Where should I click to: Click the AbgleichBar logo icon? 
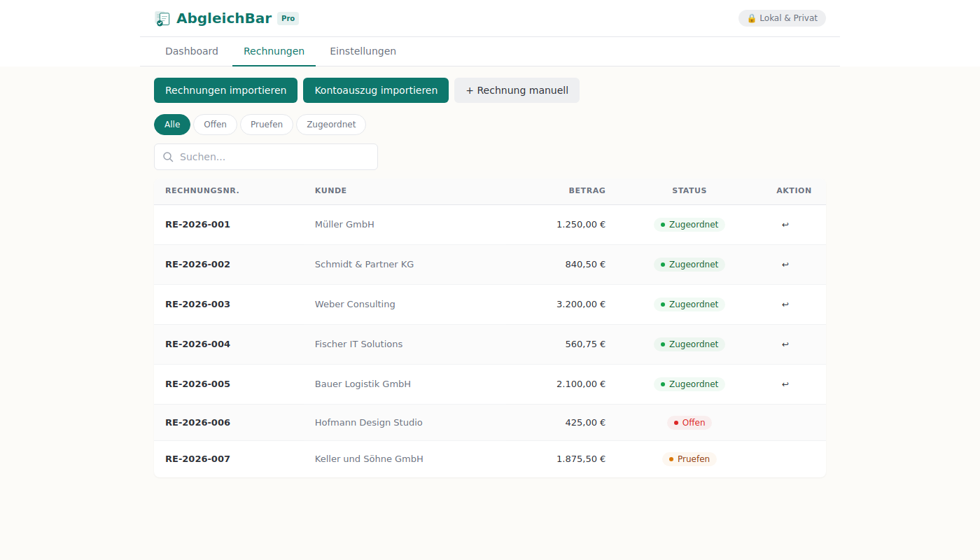pos(162,19)
